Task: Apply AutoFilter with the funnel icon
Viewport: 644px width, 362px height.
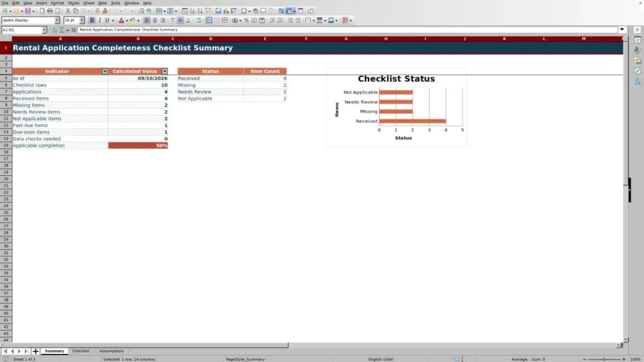Action: 208,11
